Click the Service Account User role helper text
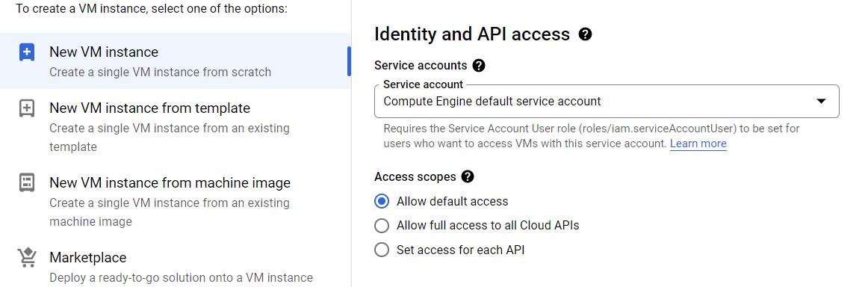Screen dimensions: 868x287 tap(591, 136)
